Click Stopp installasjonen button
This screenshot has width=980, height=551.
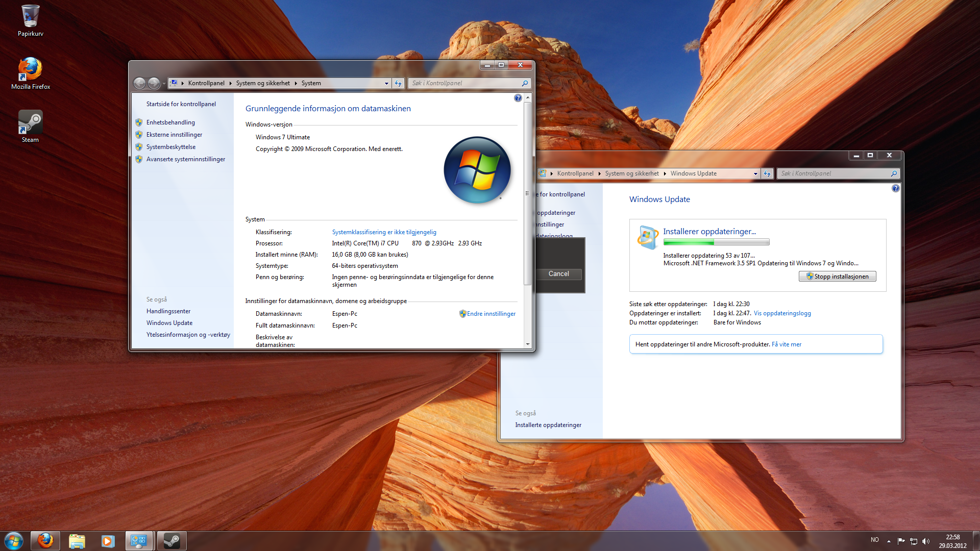[x=838, y=277]
